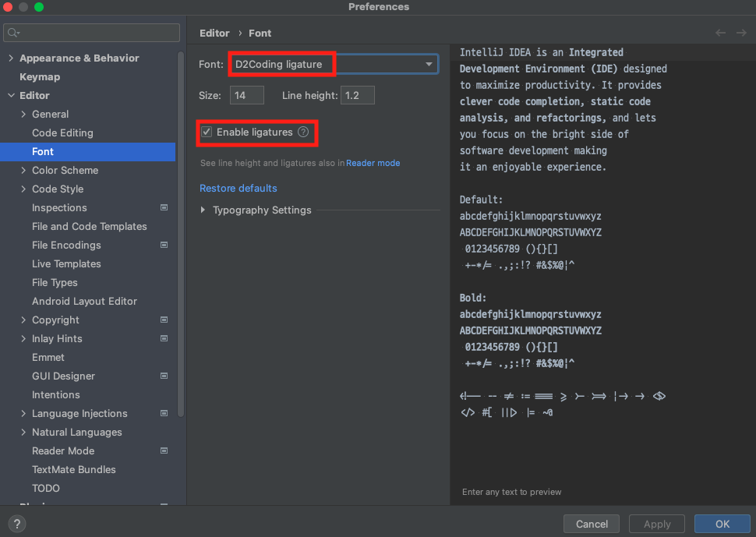Click the font preview text area
The height and width of the screenshot is (537, 756).
tap(602, 275)
